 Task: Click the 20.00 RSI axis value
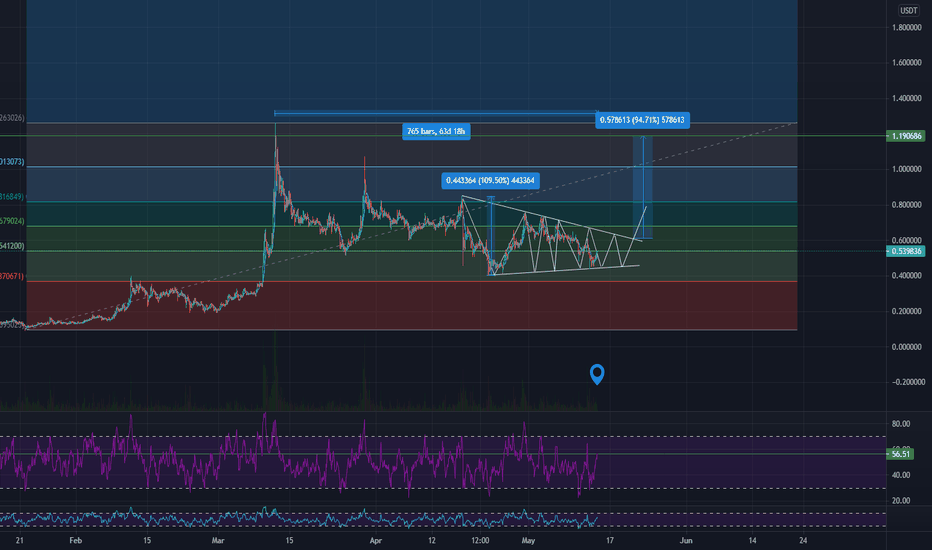pos(900,500)
